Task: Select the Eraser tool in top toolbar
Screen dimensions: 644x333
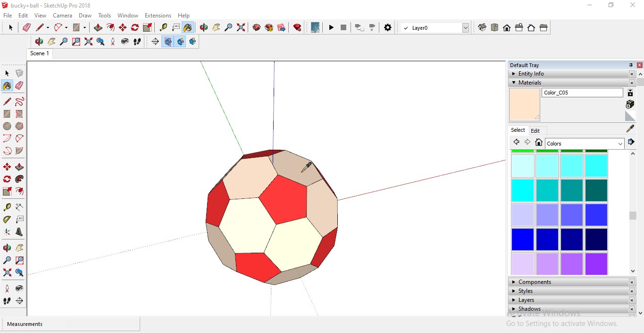Action: 27,28
